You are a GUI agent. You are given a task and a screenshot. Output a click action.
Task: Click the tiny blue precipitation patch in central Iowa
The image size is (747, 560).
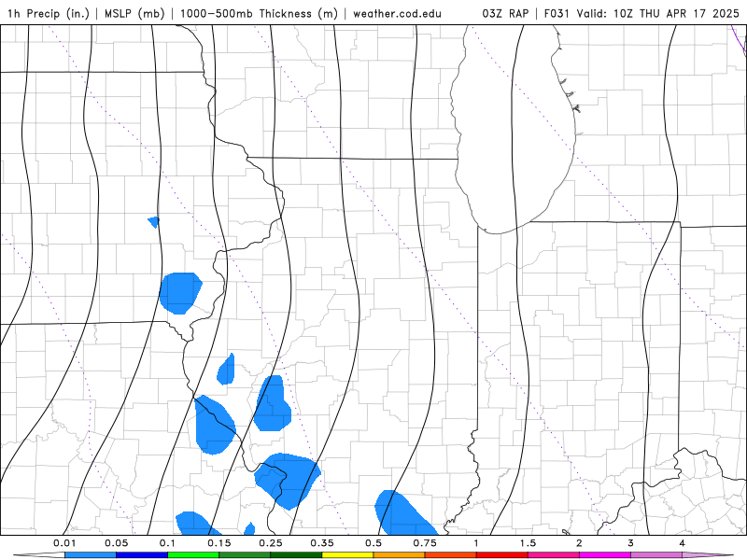(x=154, y=222)
